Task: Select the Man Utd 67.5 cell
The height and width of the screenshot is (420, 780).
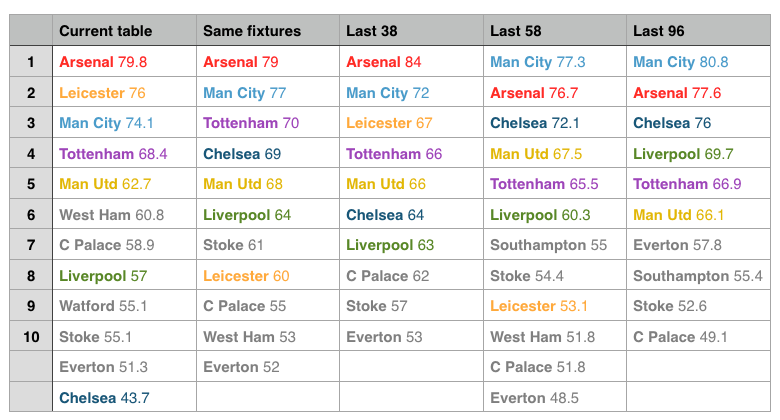Action: point(555,153)
